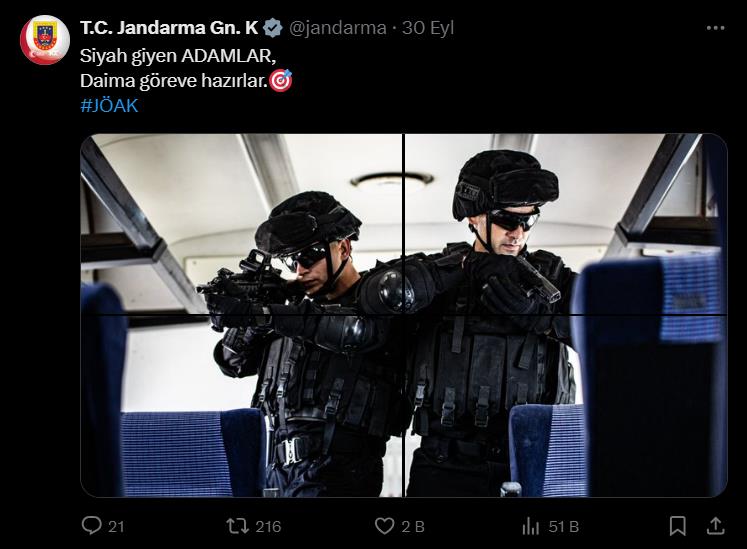Click the tweet text Siyah giyen ADAMLAR
Image resolution: width=747 pixels, height=549 pixels.
pos(178,56)
